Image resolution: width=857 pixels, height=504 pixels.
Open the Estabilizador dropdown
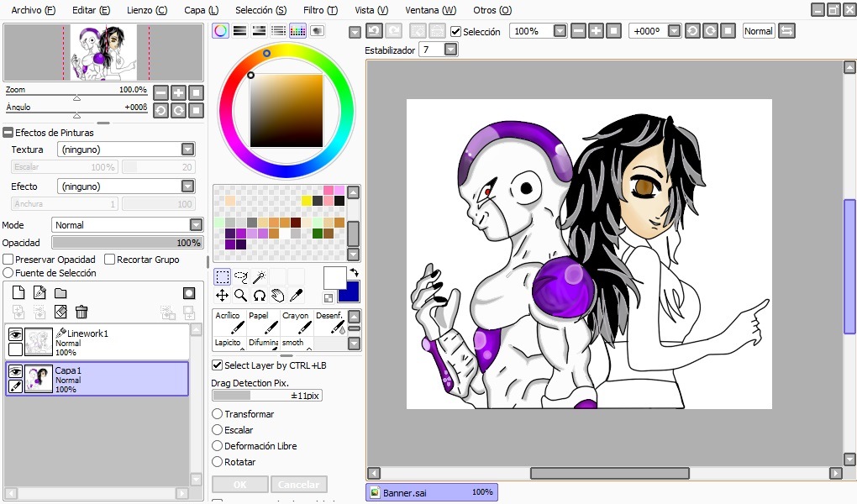click(x=450, y=50)
